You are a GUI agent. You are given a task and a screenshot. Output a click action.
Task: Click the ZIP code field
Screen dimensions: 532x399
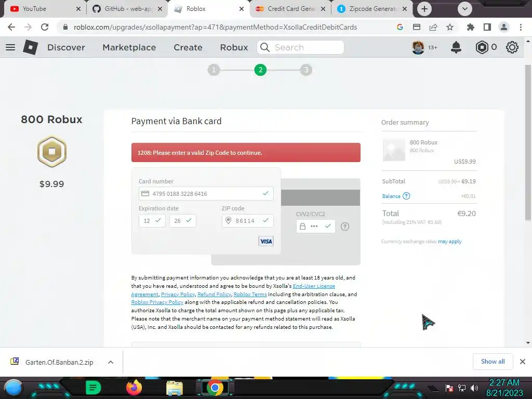pos(248,220)
